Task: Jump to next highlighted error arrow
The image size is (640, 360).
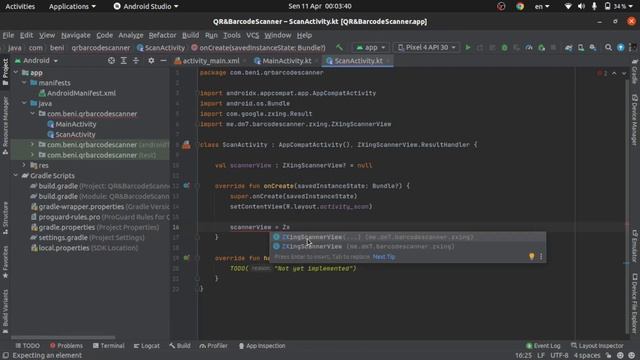Action: (624, 73)
